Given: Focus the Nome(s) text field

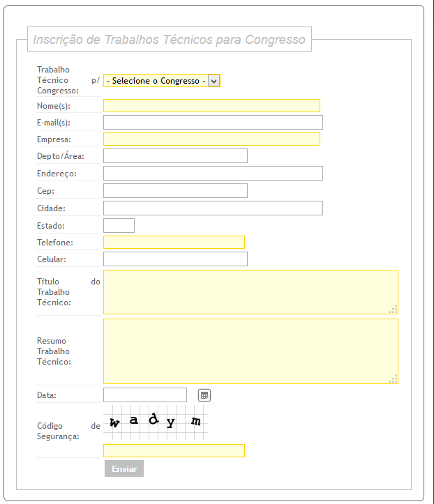Looking at the screenshot, I should (x=211, y=106).
